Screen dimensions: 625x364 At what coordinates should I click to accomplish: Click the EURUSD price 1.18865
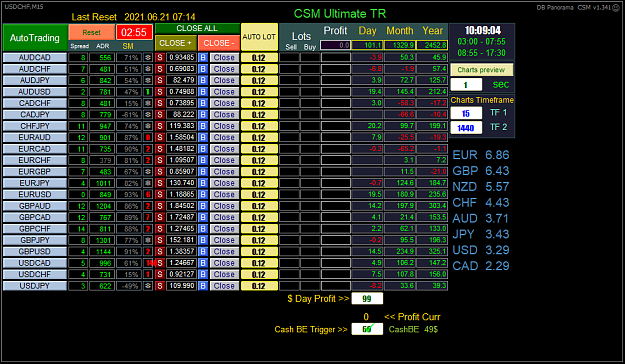181,195
